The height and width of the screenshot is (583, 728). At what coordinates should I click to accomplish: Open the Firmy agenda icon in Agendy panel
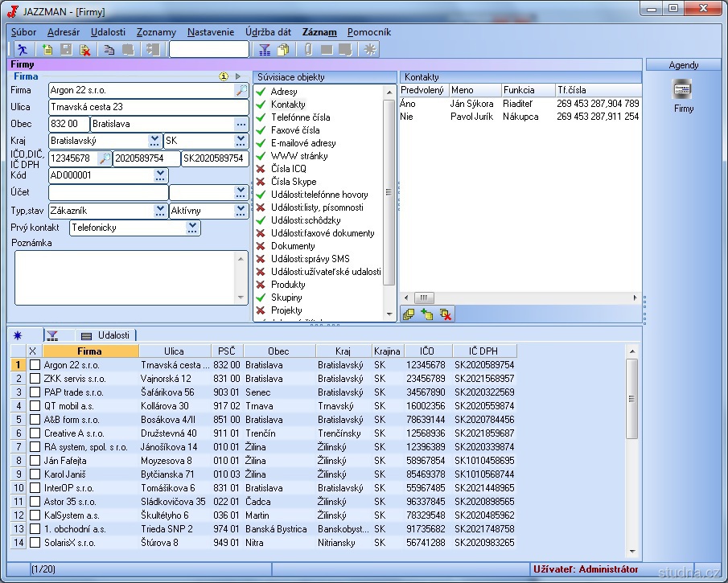(683, 90)
